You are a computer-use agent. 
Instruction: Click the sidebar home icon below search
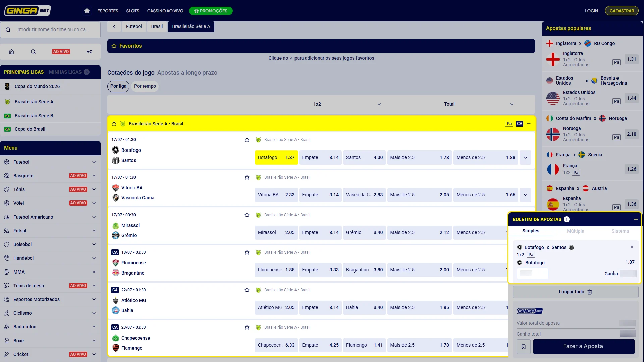[x=11, y=52]
